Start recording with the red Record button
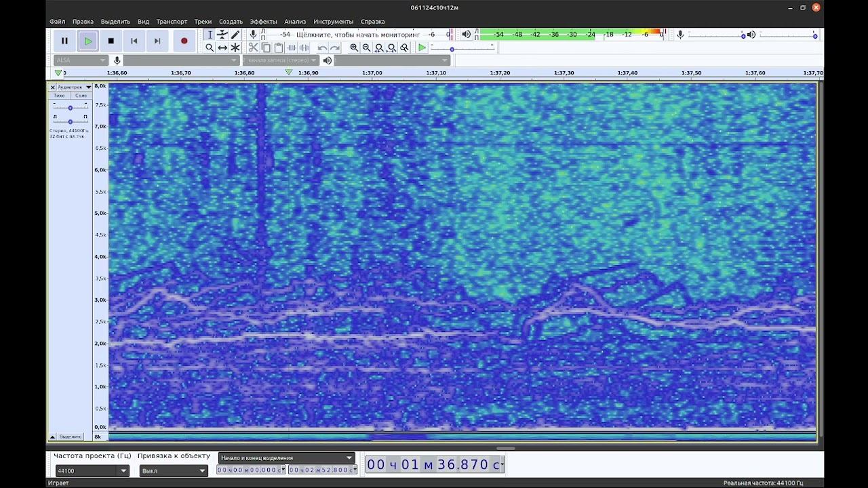The height and width of the screenshot is (488, 868). coord(184,41)
